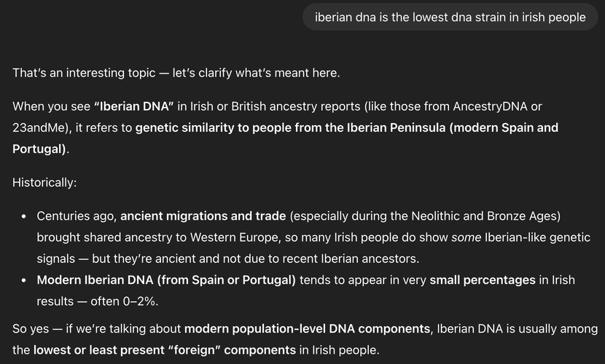The height and width of the screenshot is (364, 605).
Task: Click bold text "ancient migrations and trade"
Action: [x=203, y=215]
